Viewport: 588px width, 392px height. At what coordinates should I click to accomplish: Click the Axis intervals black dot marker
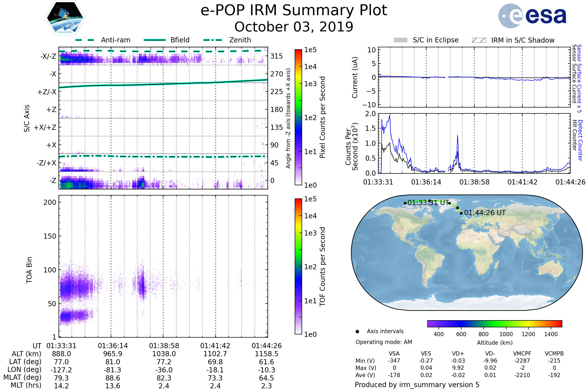coord(357,331)
